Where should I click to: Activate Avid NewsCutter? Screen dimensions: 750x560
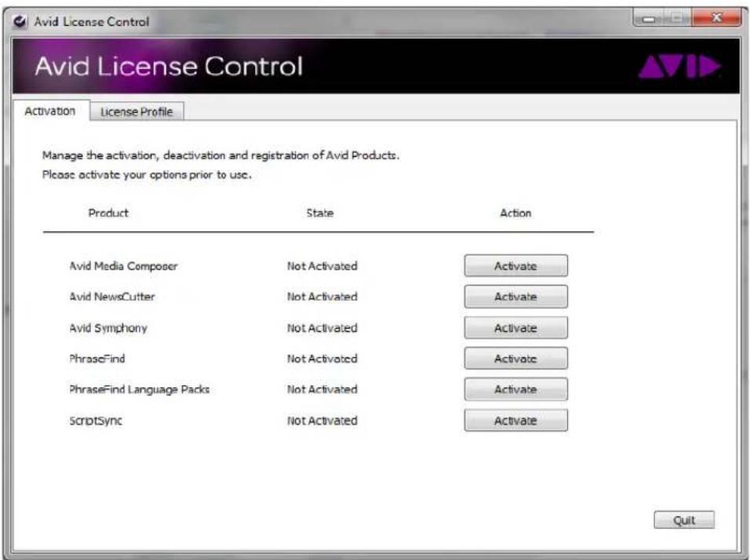click(515, 296)
